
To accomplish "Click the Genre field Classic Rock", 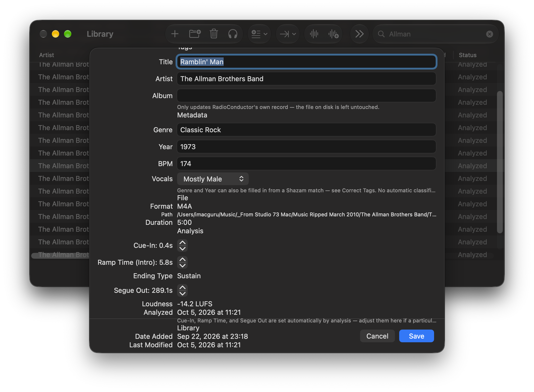I will pyautogui.click(x=306, y=130).
